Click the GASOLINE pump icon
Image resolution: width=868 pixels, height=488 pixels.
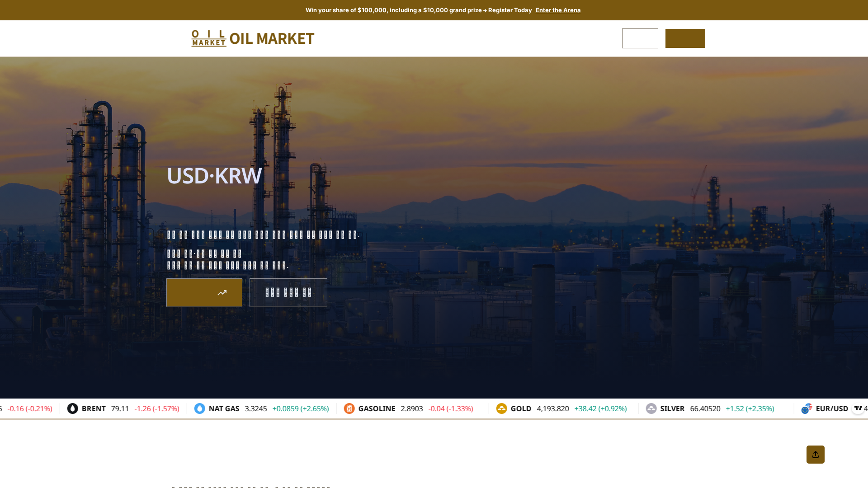point(349,408)
